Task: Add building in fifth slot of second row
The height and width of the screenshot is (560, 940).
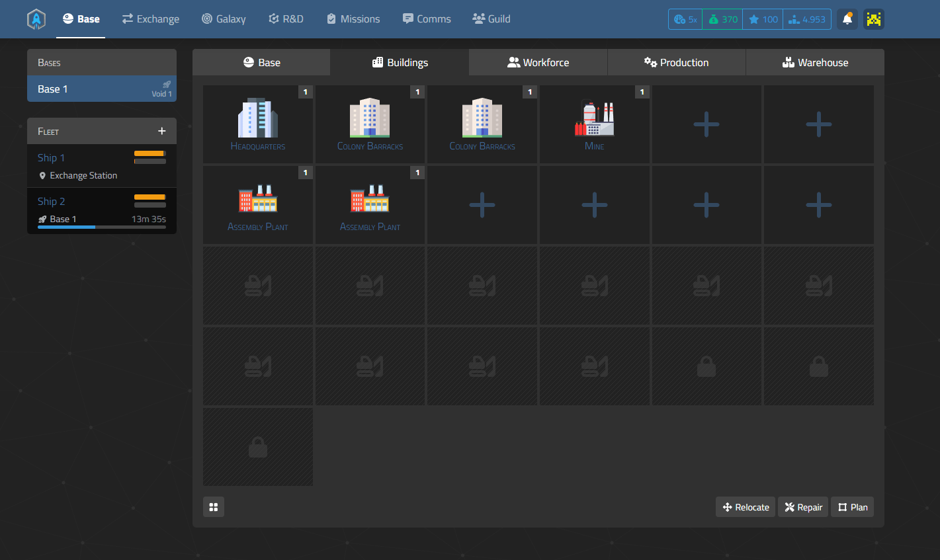Action: click(706, 205)
